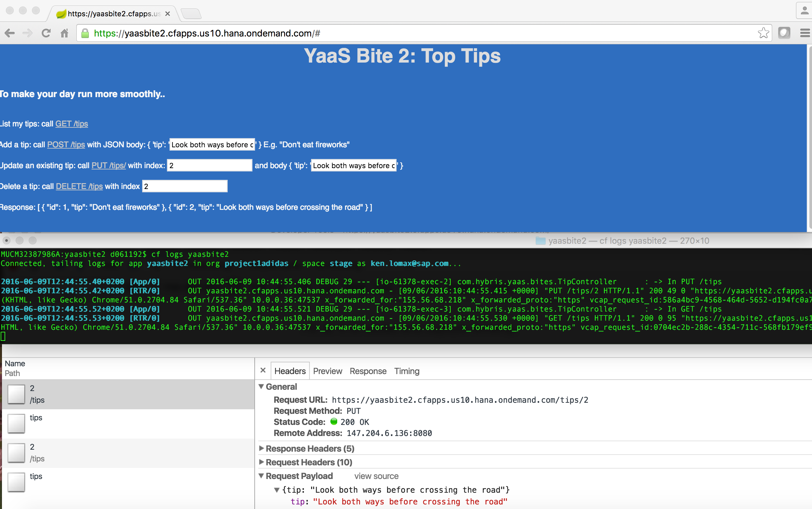This screenshot has height=509, width=812.
Task: Close the network request details pane
Action: coord(263,370)
